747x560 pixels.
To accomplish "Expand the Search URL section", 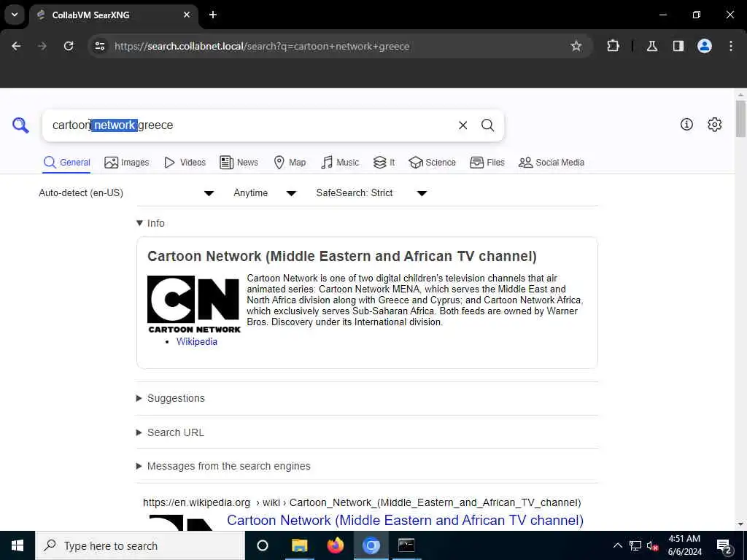I will pos(170,432).
